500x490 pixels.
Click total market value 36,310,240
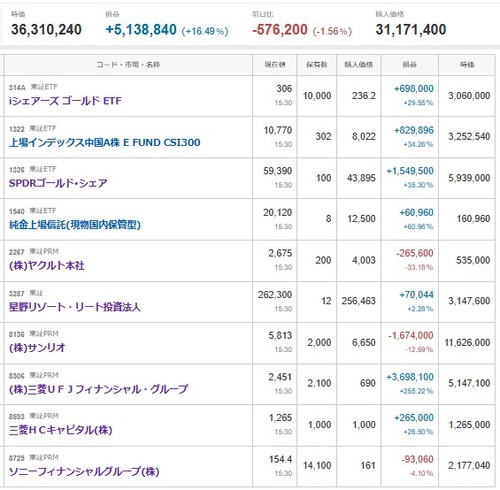pos(46,29)
